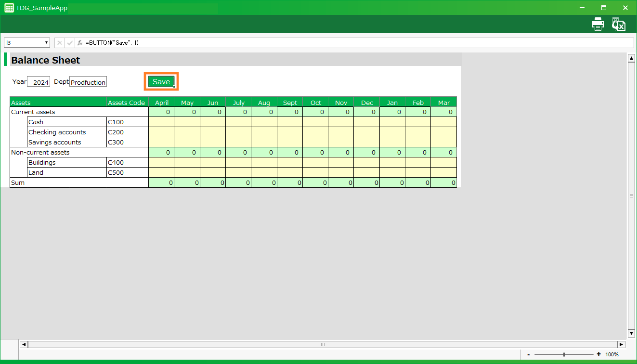Select the Land cell under Mar
Screen dimensions: 637x364
point(443,172)
